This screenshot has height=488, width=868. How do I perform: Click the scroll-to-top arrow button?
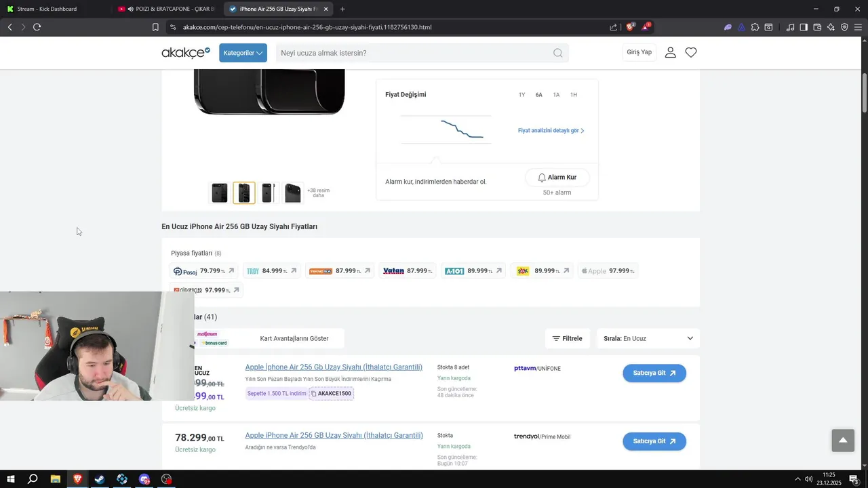tap(843, 441)
